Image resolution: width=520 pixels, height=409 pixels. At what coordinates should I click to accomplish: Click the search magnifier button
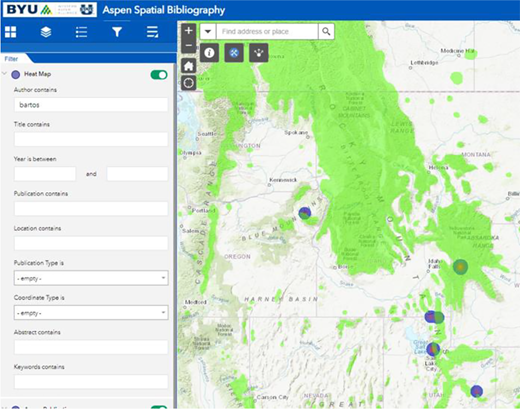coord(326,32)
